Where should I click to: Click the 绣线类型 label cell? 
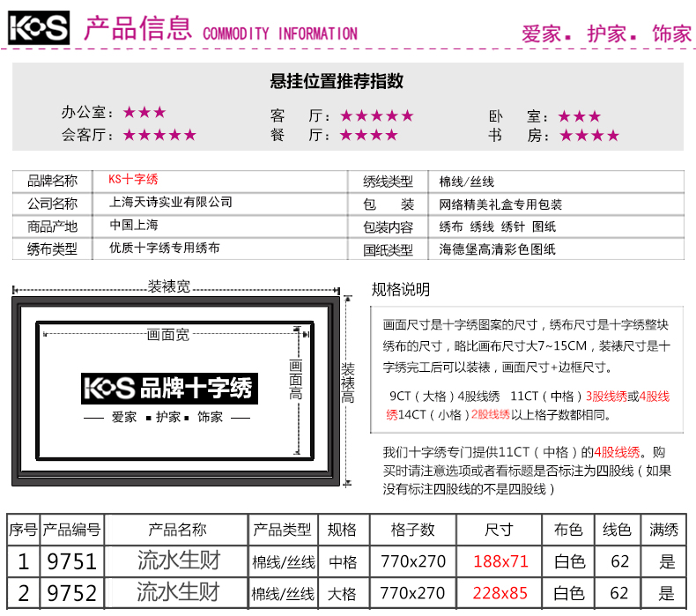pos(388,182)
